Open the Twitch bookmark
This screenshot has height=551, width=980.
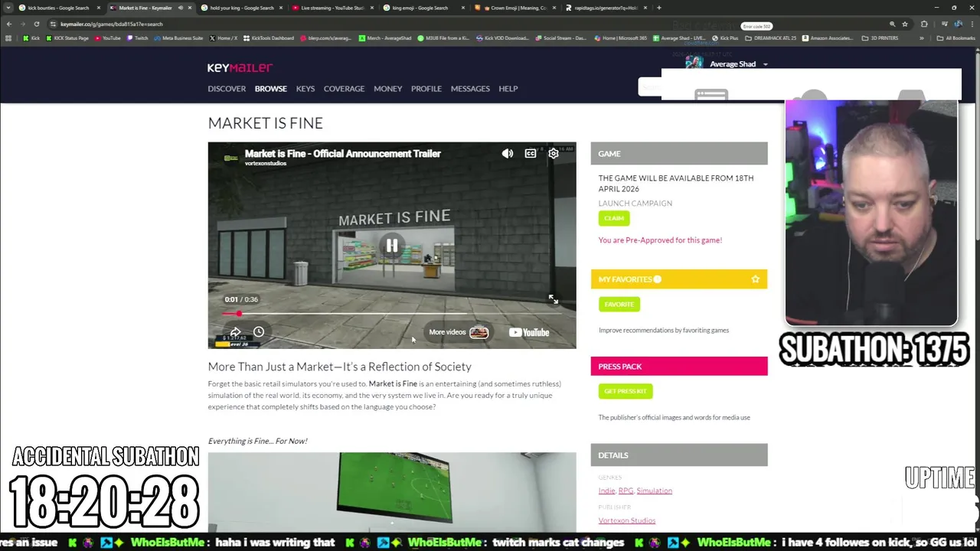(138, 38)
